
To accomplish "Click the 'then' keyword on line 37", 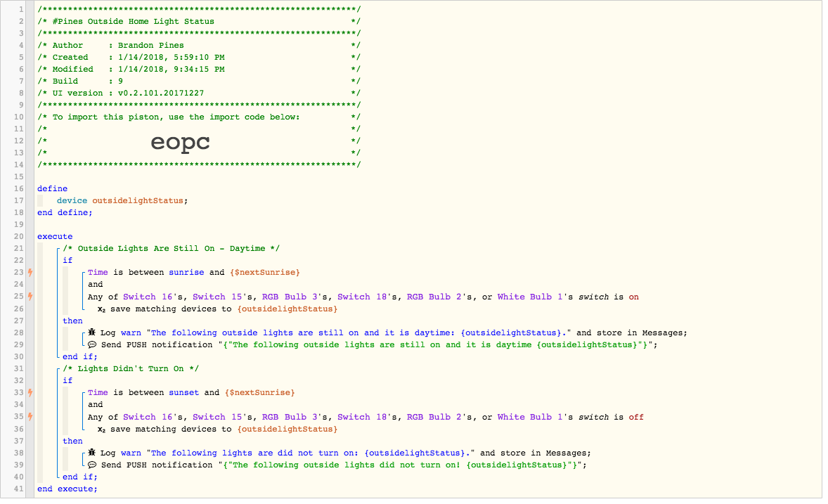I will pyautogui.click(x=73, y=441).
